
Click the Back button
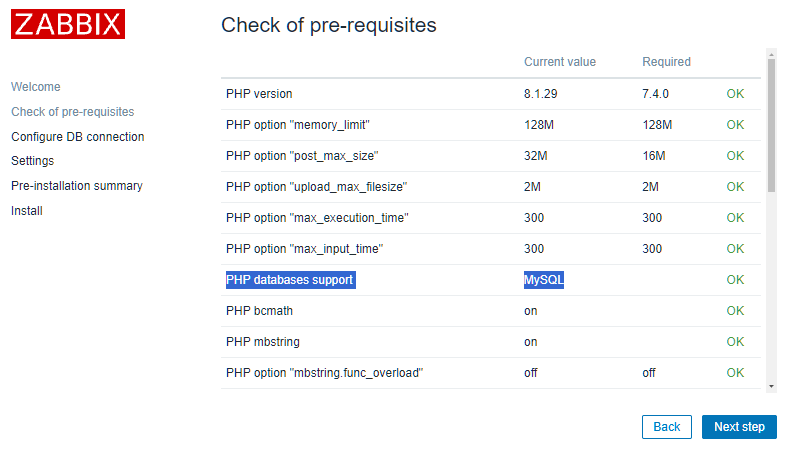pos(666,427)
